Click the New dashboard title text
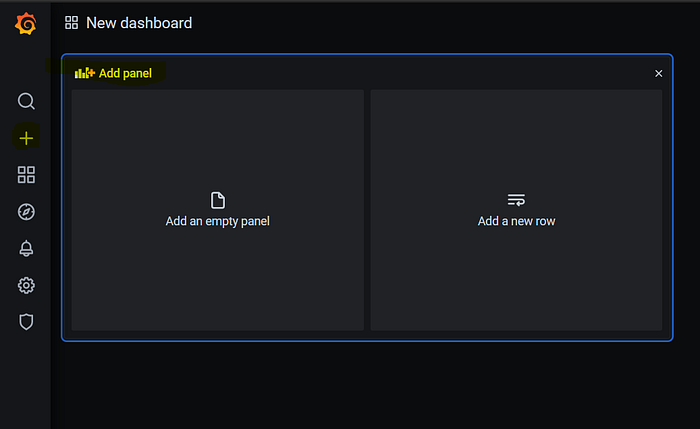This screenshot has width=700, height=429. 139,23
